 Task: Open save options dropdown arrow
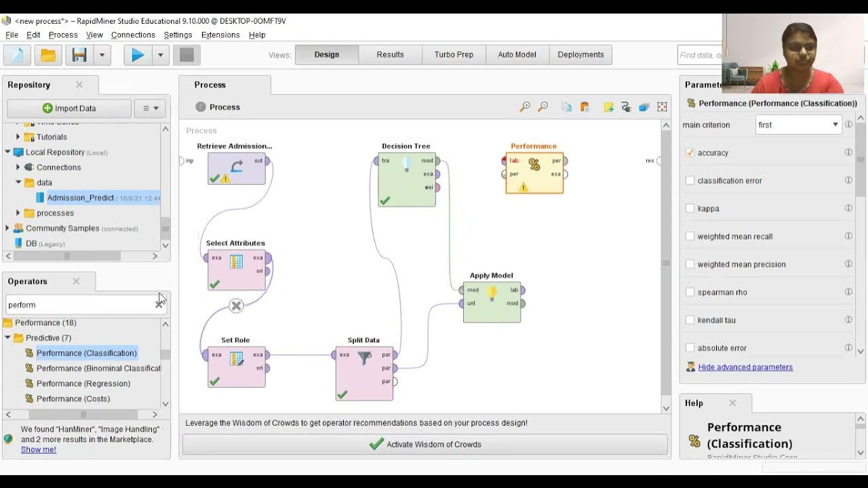coord(102,55)
